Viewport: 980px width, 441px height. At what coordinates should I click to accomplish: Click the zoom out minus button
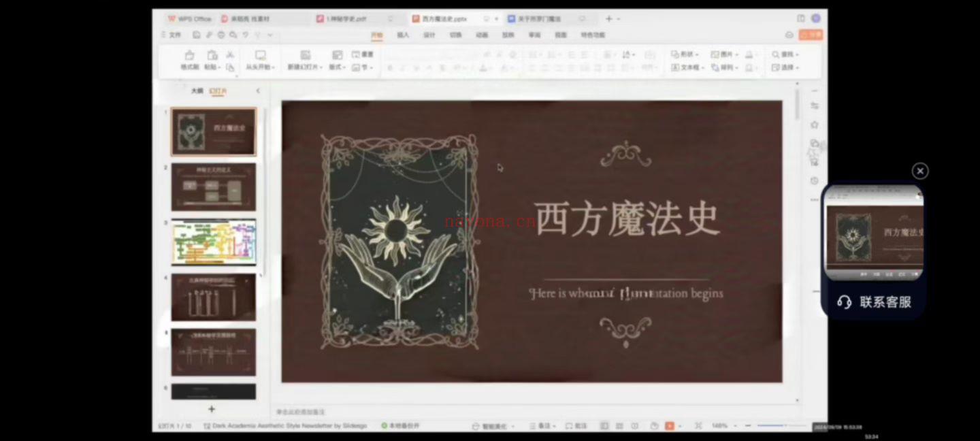[748, 426]
